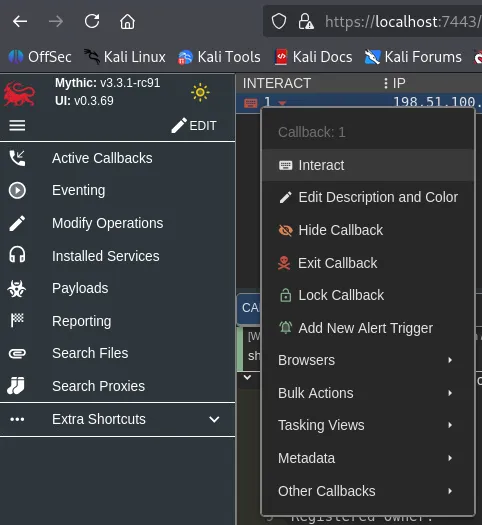Click the Active Callbacks phone icon
482x525 pixels.
[x=17, y=158]
